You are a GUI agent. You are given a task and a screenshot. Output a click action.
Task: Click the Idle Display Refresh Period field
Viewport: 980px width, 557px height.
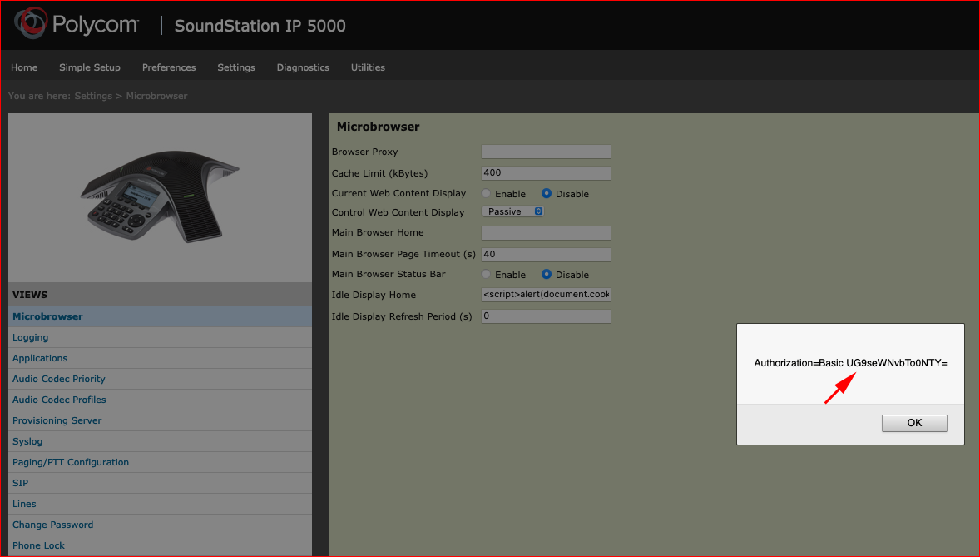(546, 316)
